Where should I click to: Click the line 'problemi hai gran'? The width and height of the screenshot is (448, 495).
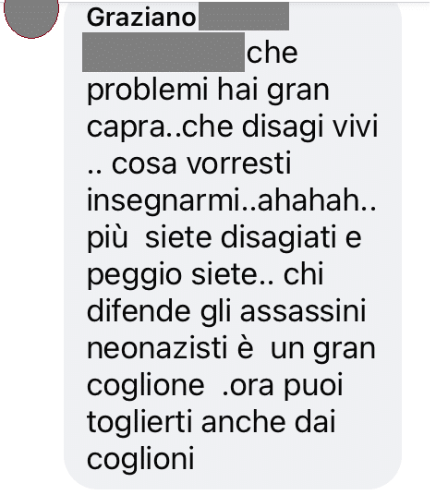[208, 91]
